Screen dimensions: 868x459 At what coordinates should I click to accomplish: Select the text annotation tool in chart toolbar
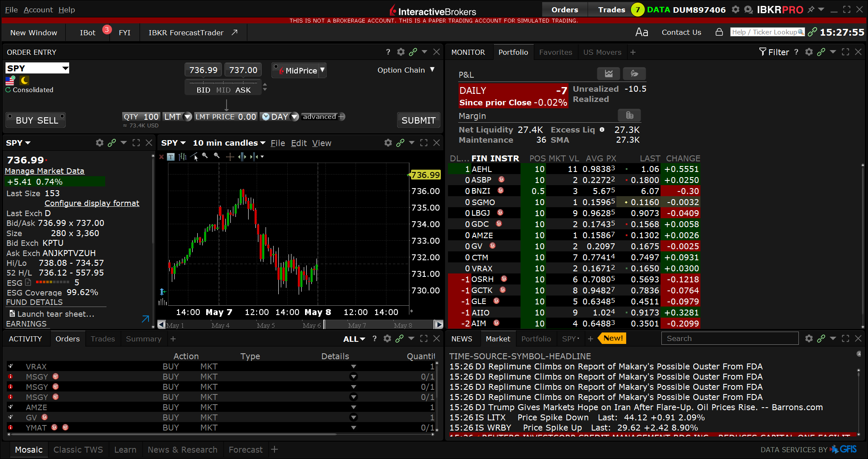coord(171,157)
